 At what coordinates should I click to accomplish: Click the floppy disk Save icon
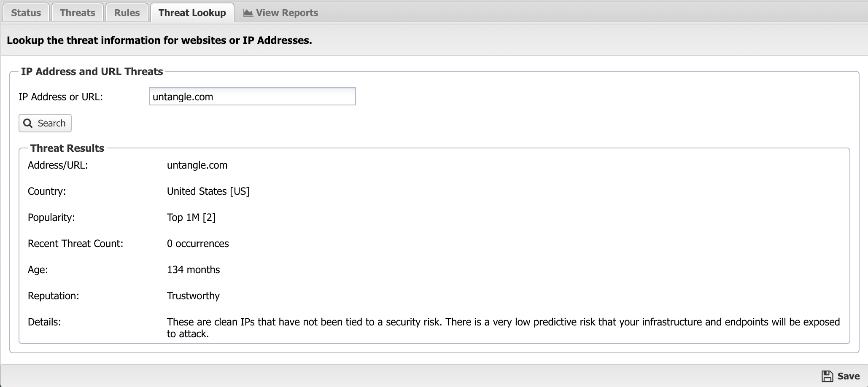(827, 376)
